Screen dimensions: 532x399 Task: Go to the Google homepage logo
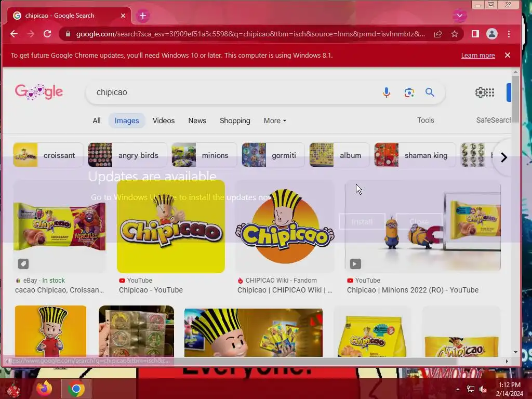click(38, 91)
